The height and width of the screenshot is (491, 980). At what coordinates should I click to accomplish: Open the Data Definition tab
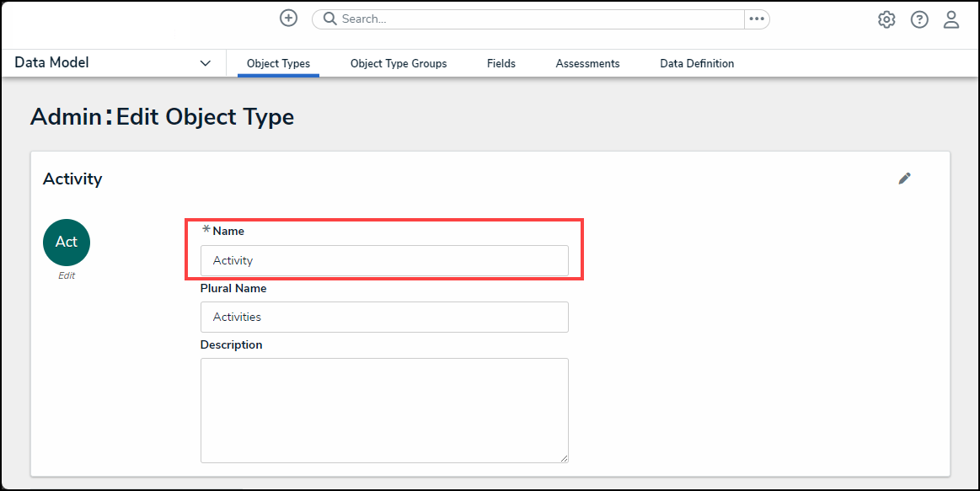click(697, 63)
